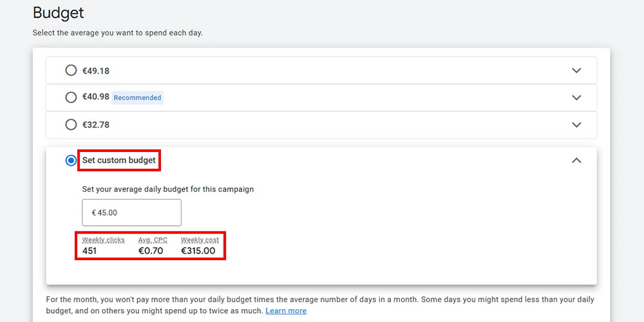644x322 pixels.
Task: Click the Set custom budget label text
Action: coord(119,160)
